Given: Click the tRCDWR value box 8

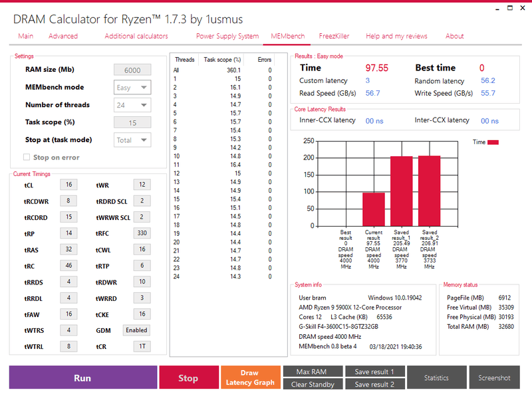Looking at the screenshot, I should [x=68, y=201].
